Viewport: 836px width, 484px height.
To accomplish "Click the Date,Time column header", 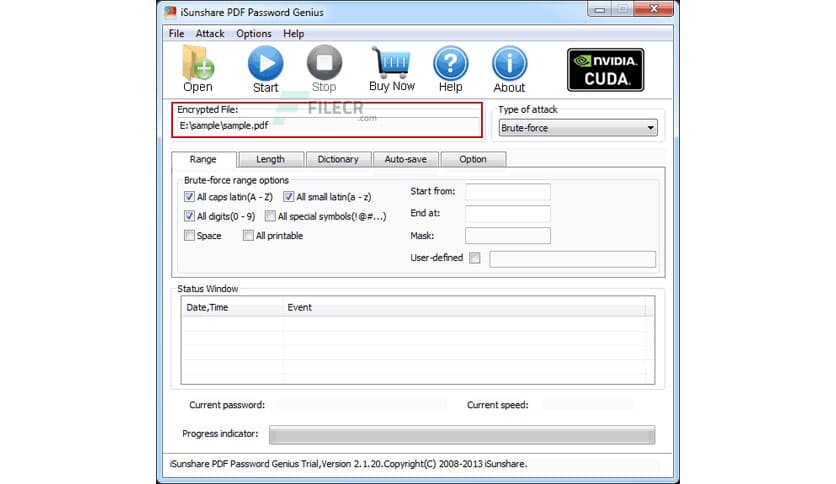I will pos(232,308).
